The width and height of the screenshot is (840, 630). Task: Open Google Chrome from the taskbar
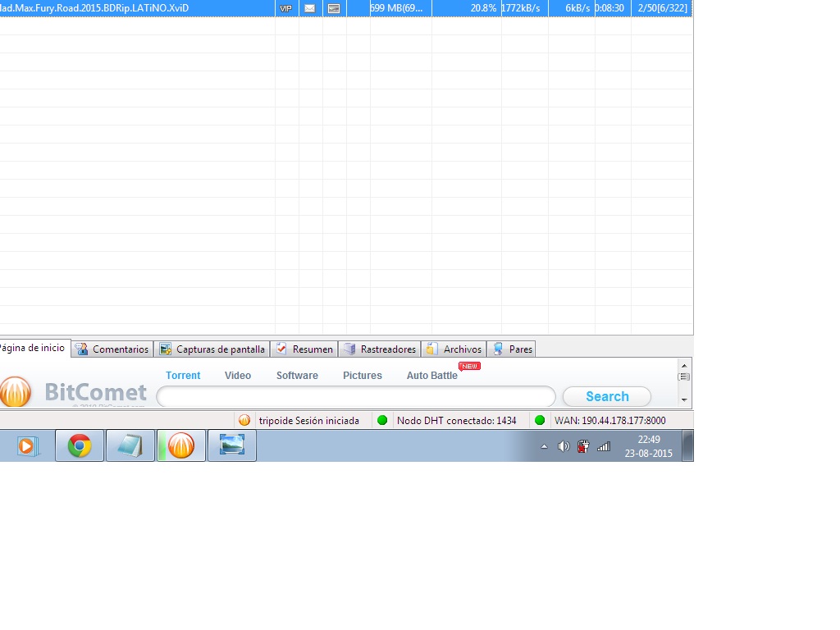pyautogui.click(x=80, y=445)
